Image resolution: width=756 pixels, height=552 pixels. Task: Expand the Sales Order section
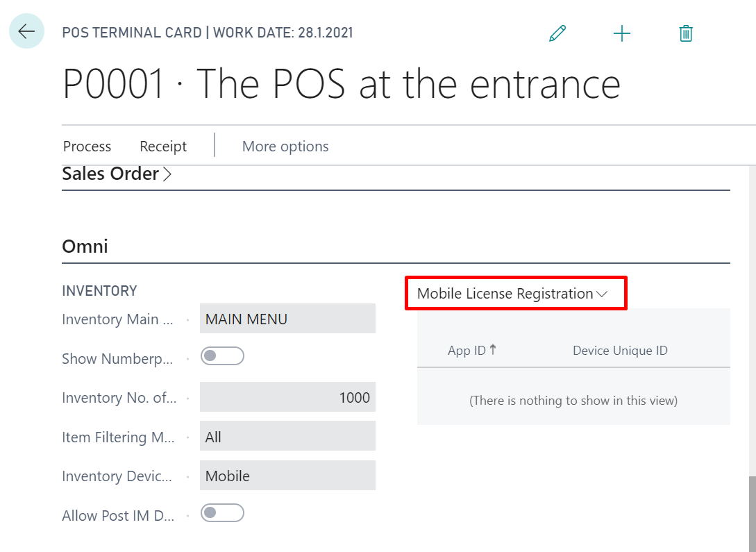[x=117, y=174]
